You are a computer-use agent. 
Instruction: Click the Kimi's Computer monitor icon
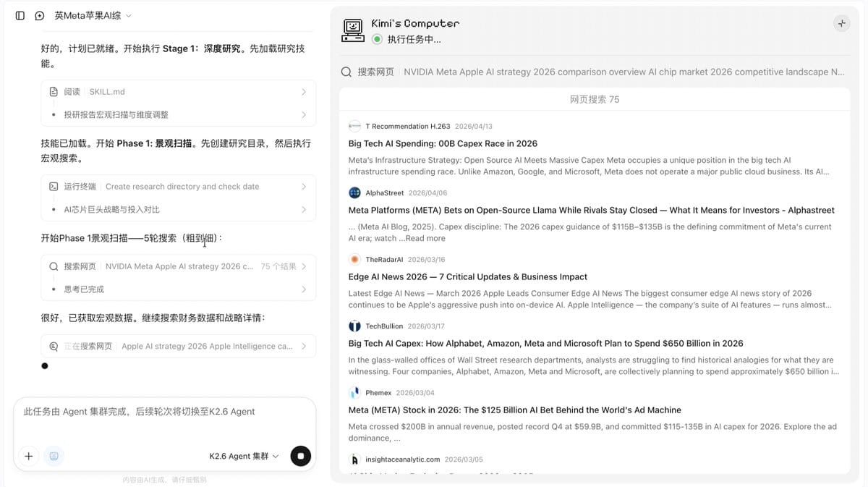(x=352, y=30)
